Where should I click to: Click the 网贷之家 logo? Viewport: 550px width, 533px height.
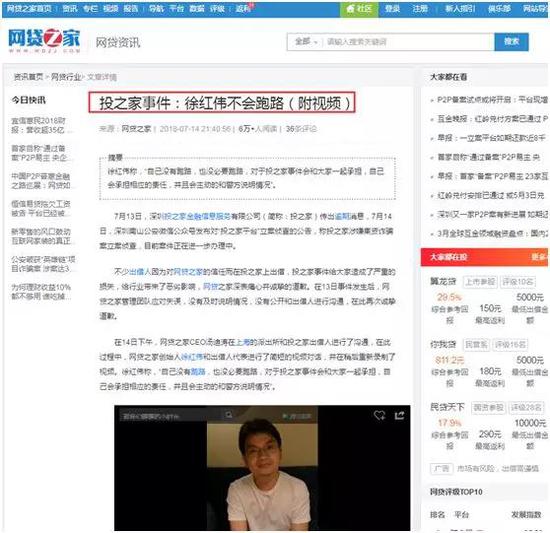click(44, 41)
